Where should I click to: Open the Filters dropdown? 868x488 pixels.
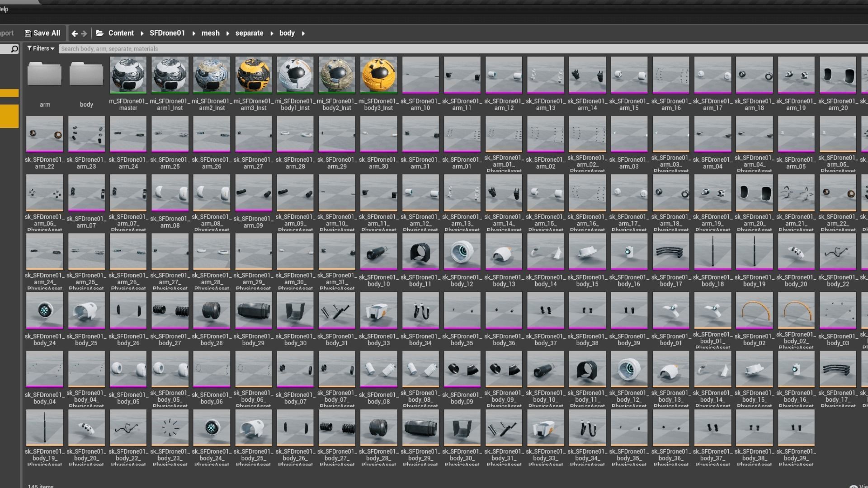pos(41,48)
